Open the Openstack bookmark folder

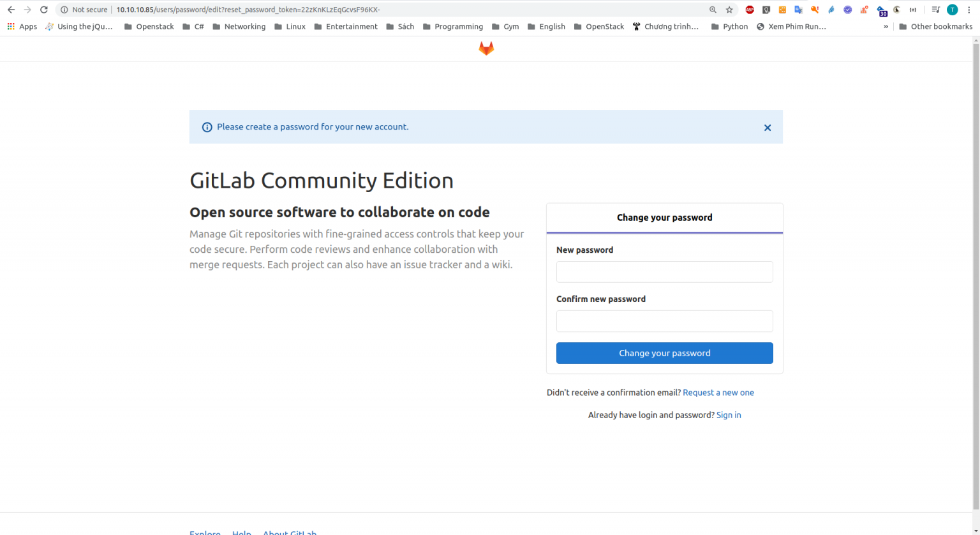[149, 27]
